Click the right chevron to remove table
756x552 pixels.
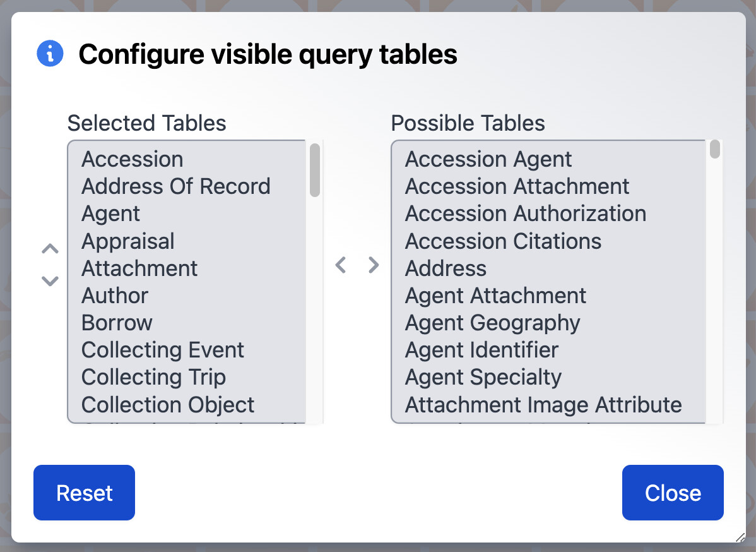coord(374,265)
